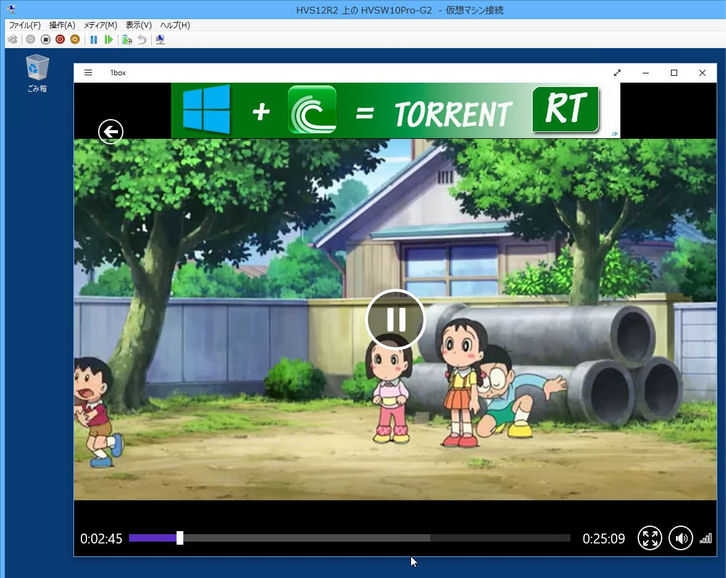Shut down the VM using the red icon
The image size is (726, 578).
pos(60,39)
